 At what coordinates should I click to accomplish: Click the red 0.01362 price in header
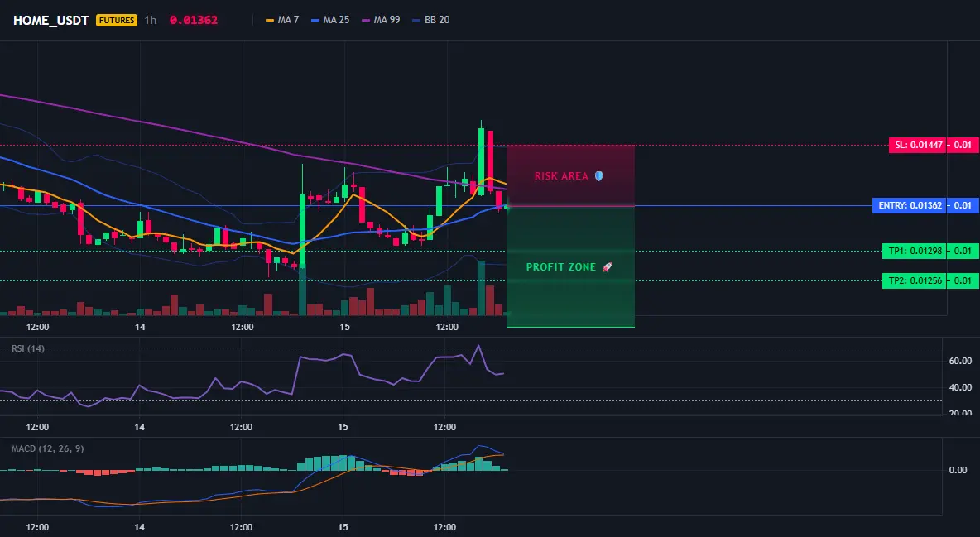point(194,20)
